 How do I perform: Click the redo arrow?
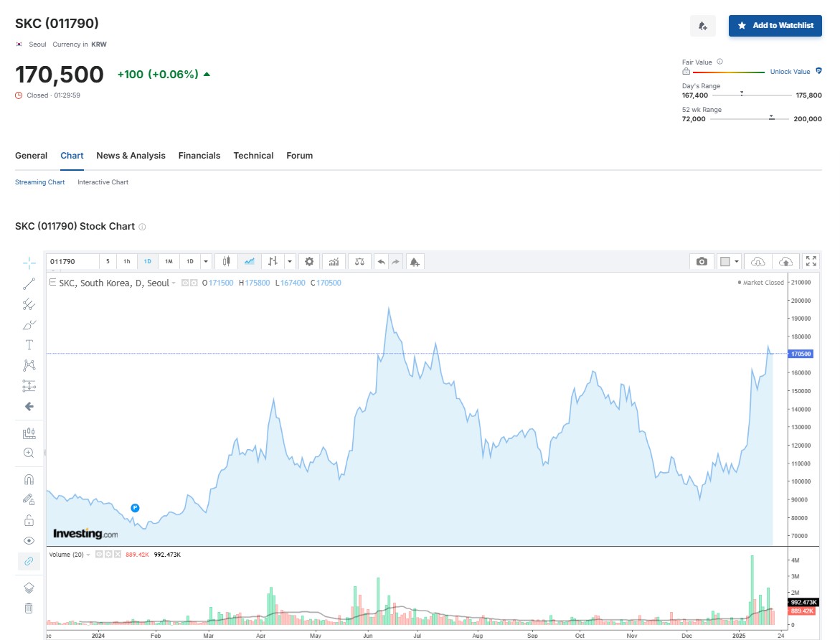click(395, 262)
